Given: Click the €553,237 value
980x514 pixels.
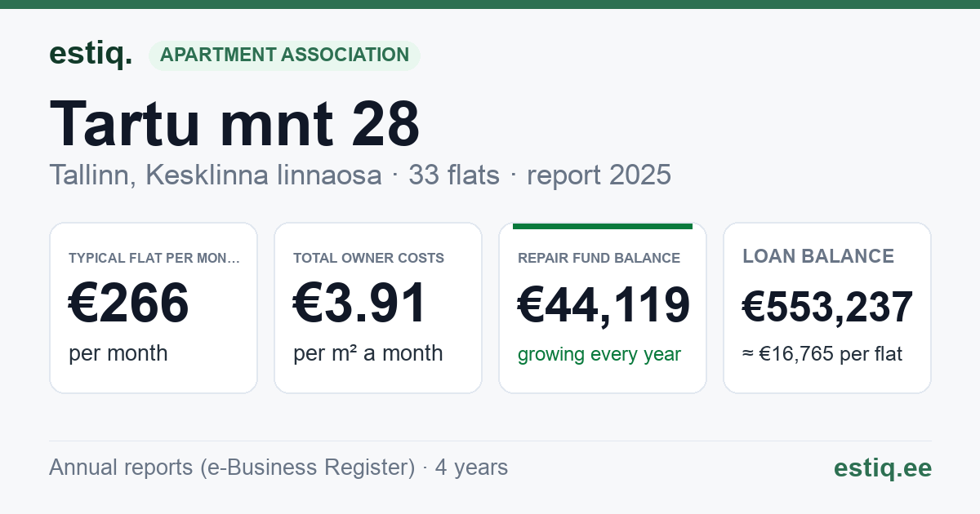Looking at the screenshot, I should 827,308.
